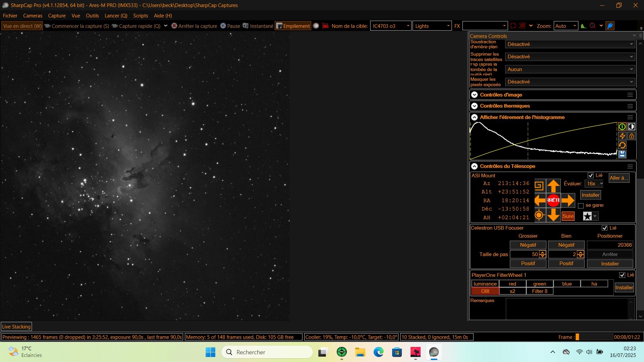Click Installer next to the filter wheel
The width and height of the screenshot is (644, 362).
tap(624, 288)
